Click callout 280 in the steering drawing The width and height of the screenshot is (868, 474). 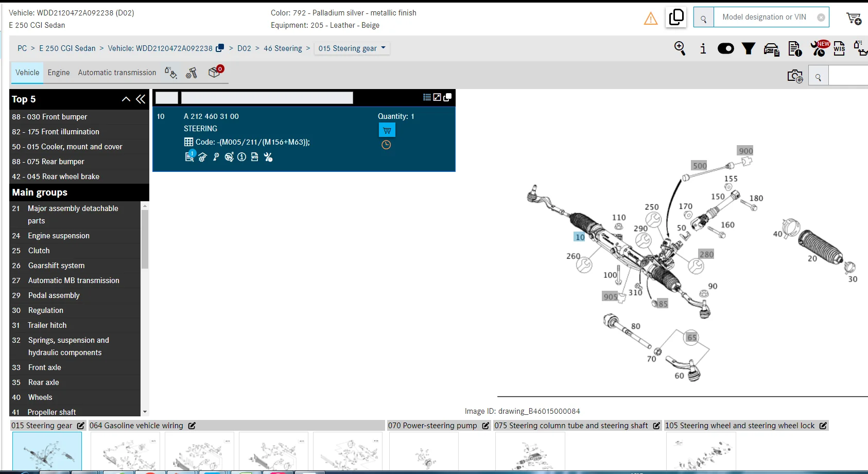coord(706,254)
